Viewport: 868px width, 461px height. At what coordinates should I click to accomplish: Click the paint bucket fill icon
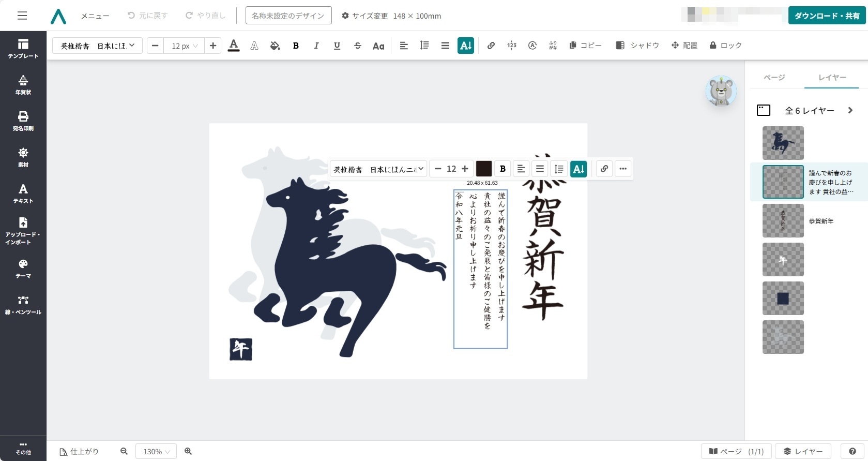pos(275,46)
